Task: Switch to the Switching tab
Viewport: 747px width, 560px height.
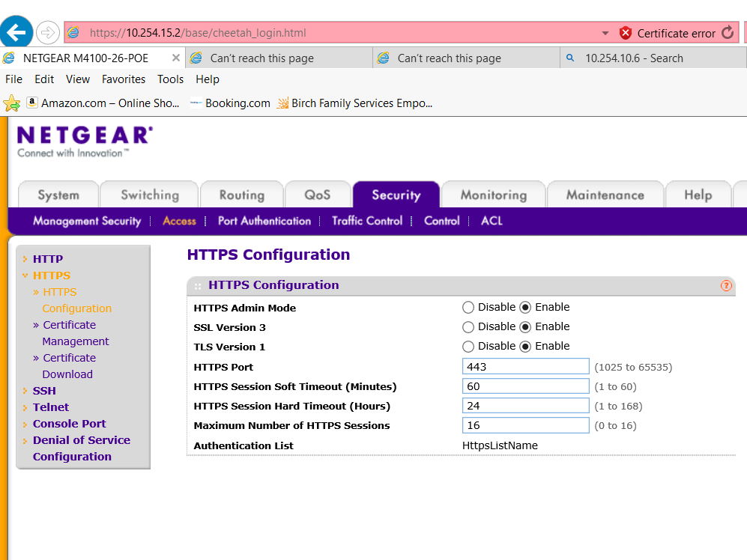Action: pyautogui.click(x=150, y=195)
